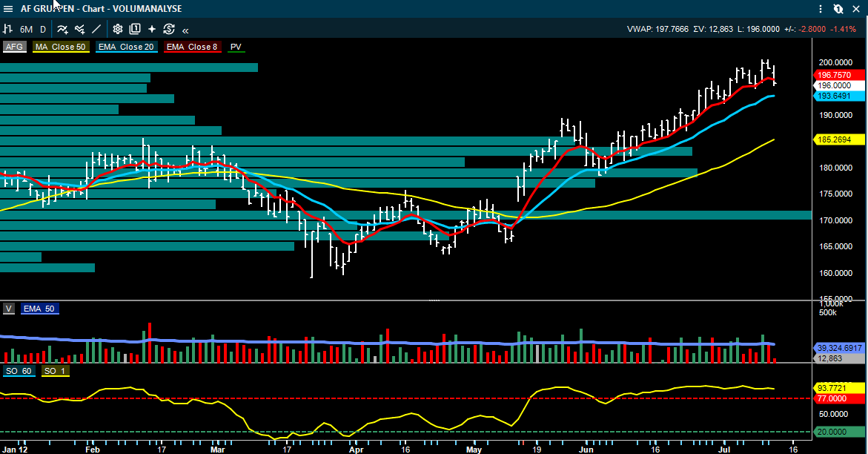Click the Apr date axis label
868x454 pixels.
pyautogui.click(x=356, y=450)
